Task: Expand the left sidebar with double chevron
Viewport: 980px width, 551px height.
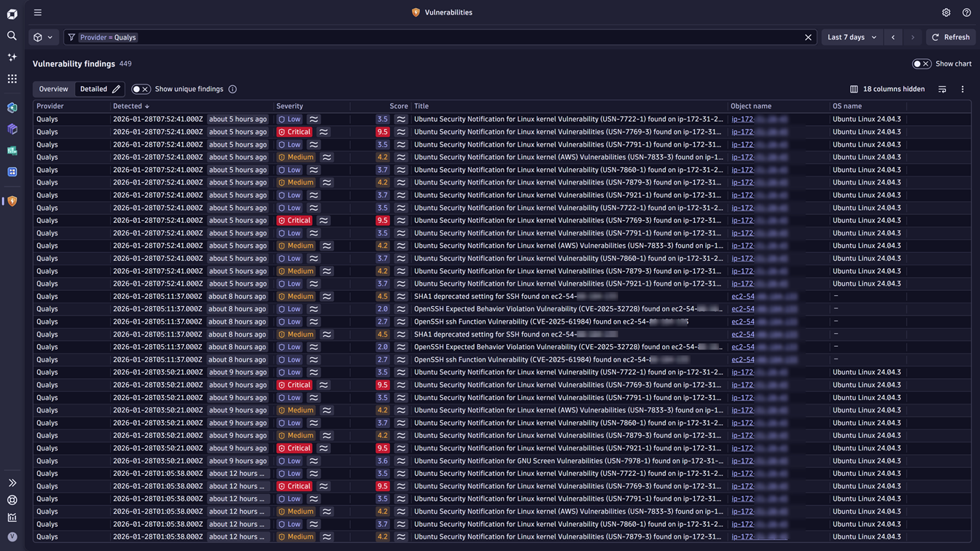Action: point(12,482)
